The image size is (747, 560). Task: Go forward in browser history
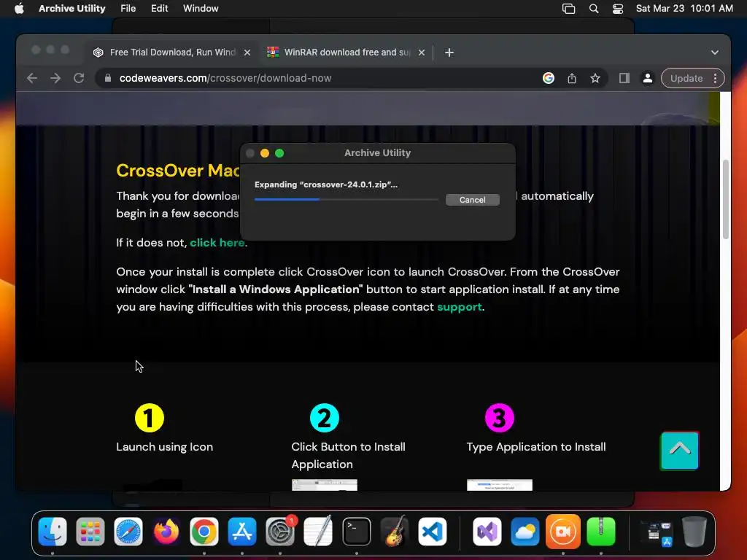click(55, 78)
